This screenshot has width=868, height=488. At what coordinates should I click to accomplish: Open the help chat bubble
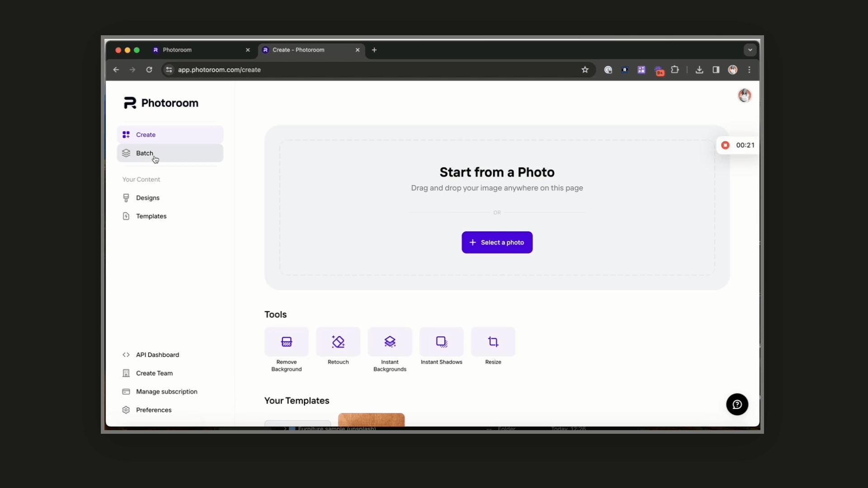pyautogui.click(x=737, y=404)
